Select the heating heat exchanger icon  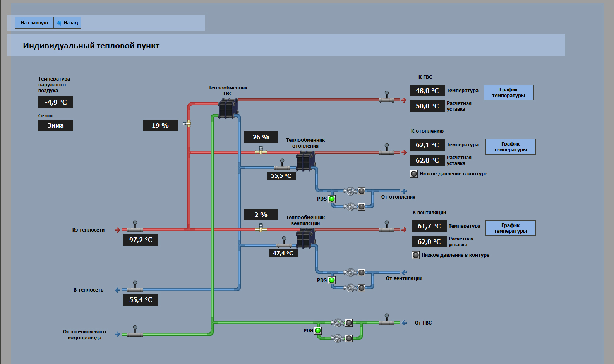click(x=305, y=161)
